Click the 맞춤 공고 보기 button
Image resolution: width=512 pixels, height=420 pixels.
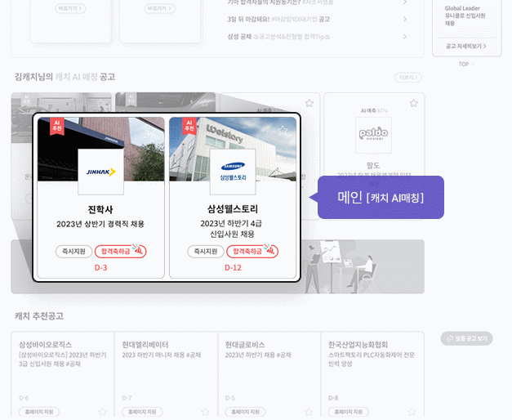pos(466,338)
